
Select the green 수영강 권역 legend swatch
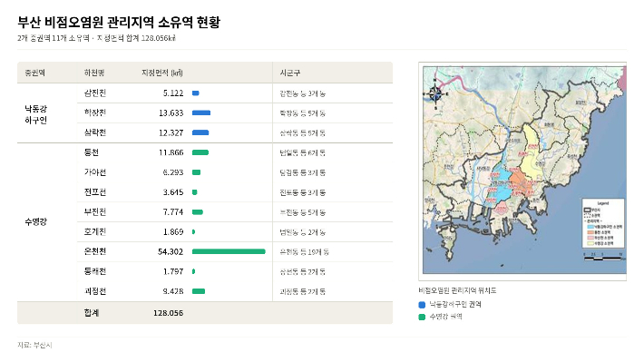[x=422, y=317]
